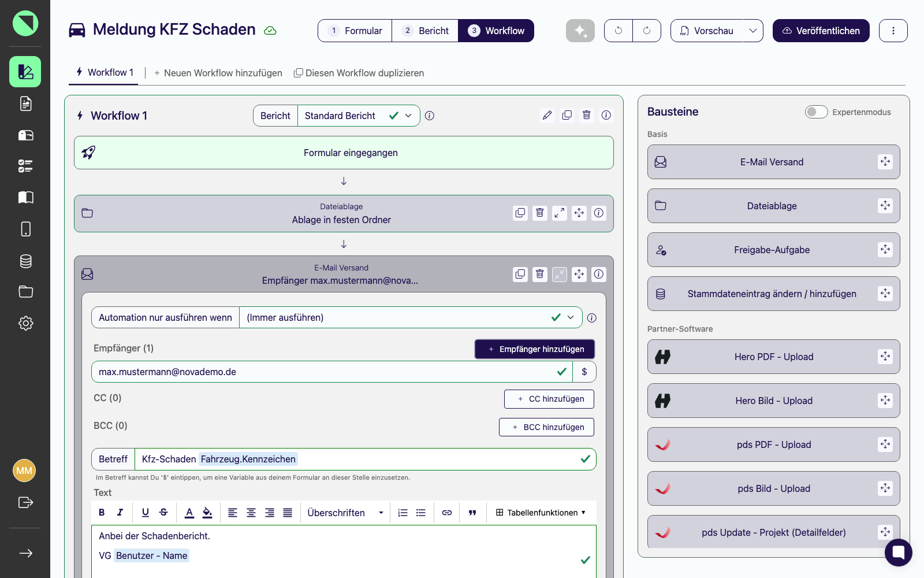Toggle bold text formatting
The image size is (924, 578).
(x=102, y=513)
